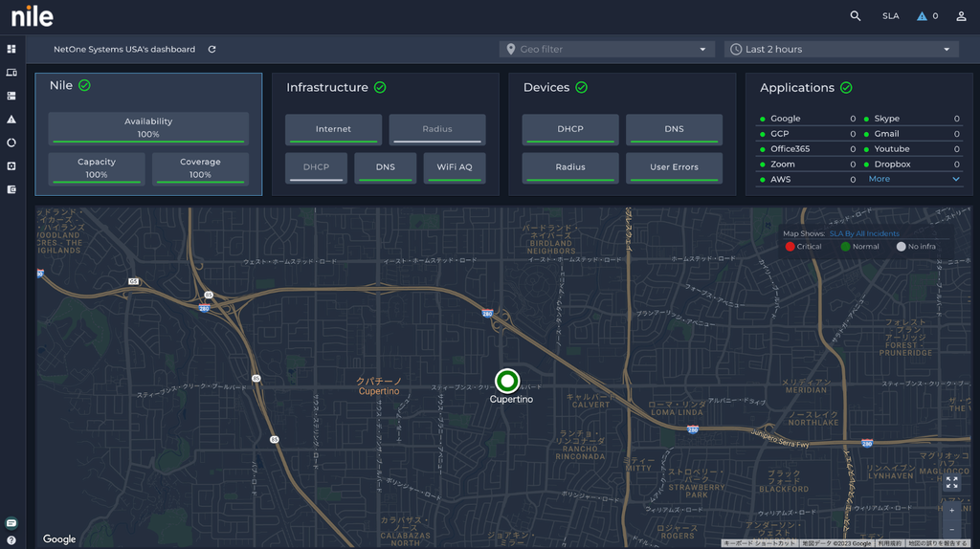This screenshot has height=549, width=980.
Task: Click the Normal green legend dot
Action: (845, 247)
